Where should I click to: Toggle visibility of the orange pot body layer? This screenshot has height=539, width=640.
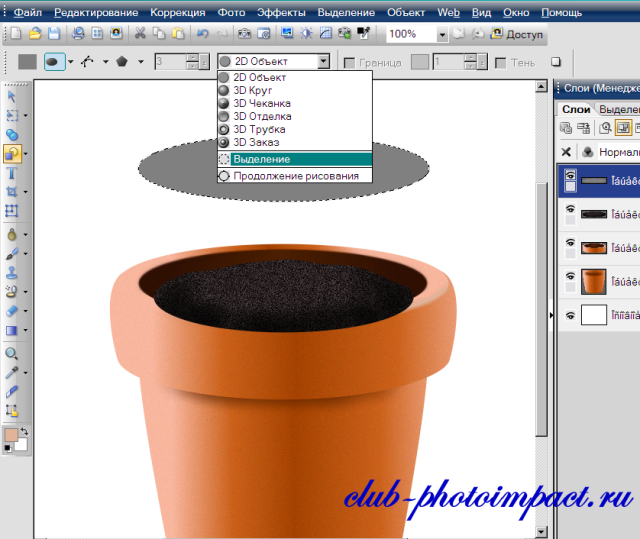click(570, 276)
